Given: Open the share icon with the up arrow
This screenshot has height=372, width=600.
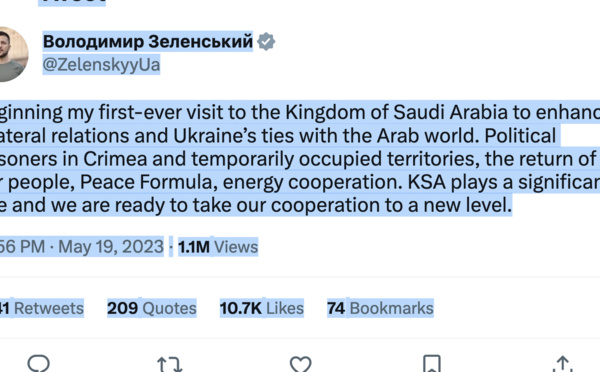Looking at the screenshot, I should coord(563,364).
